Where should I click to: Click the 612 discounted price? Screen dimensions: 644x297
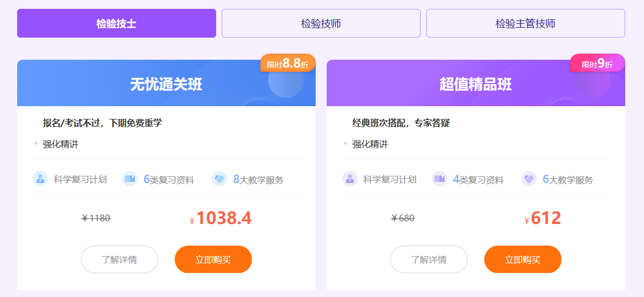(x=546, y=218)
